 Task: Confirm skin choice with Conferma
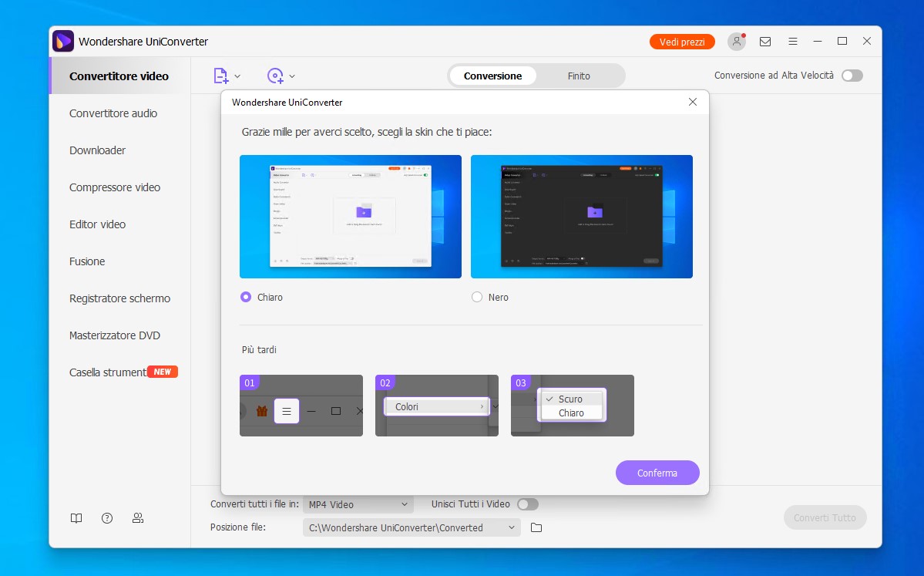click(657, 473)
